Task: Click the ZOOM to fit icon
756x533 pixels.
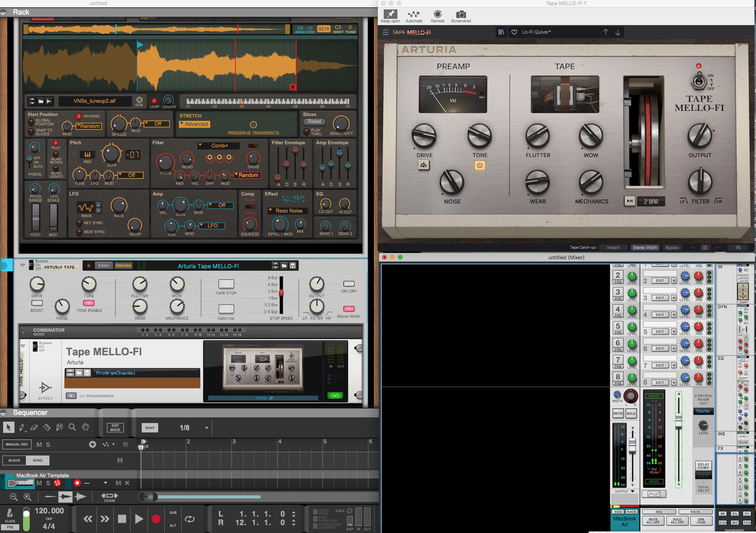Action: 109,497
